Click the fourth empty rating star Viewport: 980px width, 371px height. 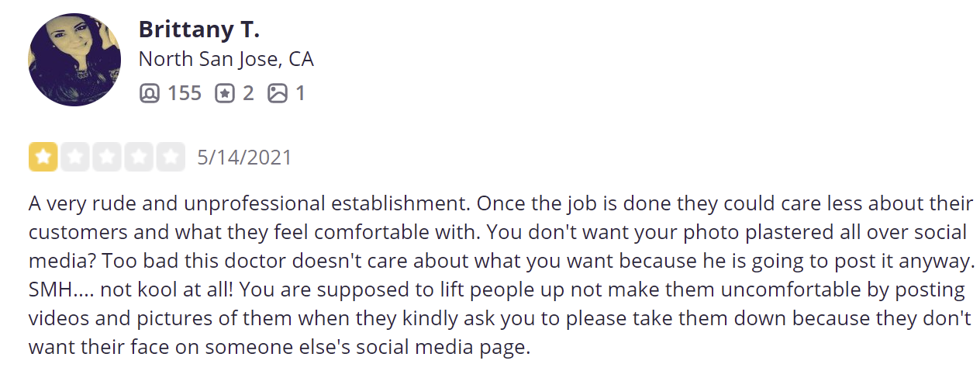[x=138, y=157]
